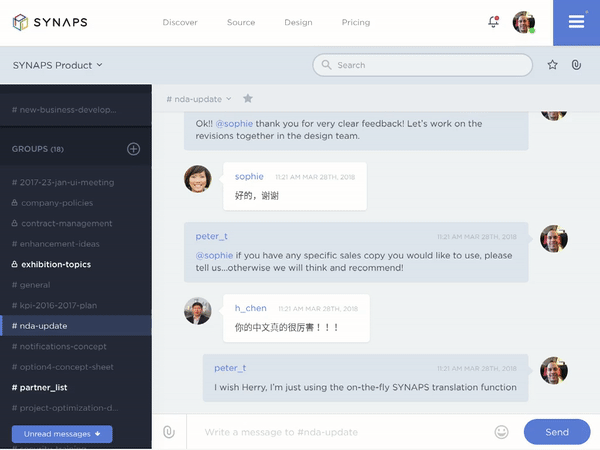Click peter_t avatar beside sales copy message
Image resolution: width=600 pixels, height=450 pixels.
point(554,239)
